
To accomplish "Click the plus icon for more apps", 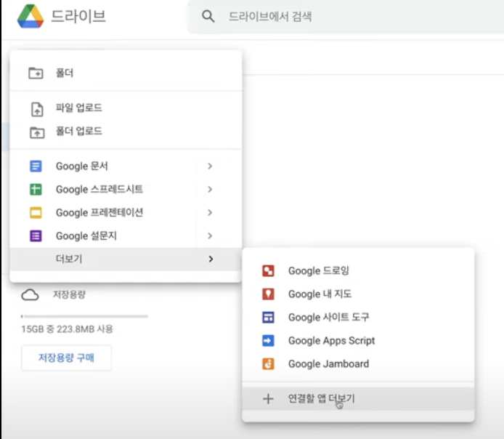I will pyautogui.click(x=268, y=399).
